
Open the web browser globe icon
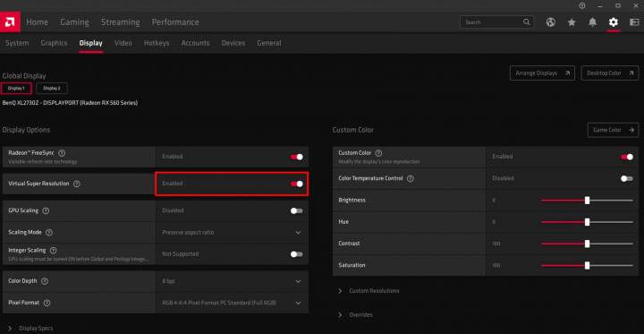click(551, 22)
